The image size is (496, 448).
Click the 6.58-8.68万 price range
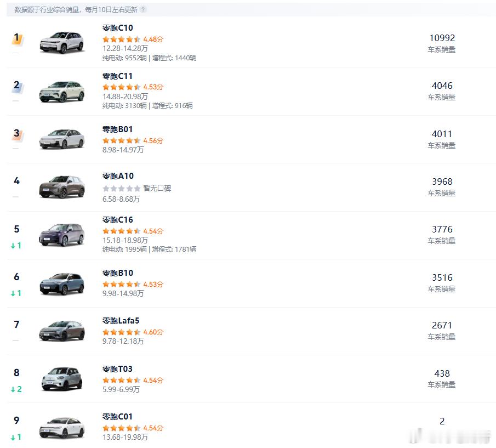121,199
